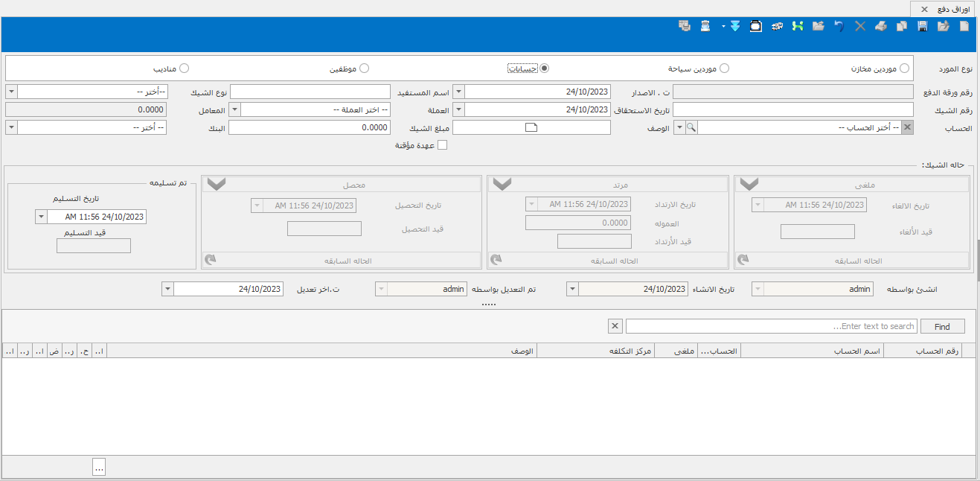Click the new document toolbar icon
The image size is (980, 481).
click(964, 26)
